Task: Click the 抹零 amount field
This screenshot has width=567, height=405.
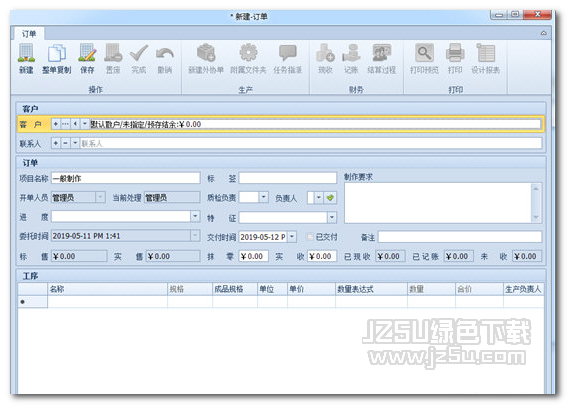Action: (x=253, y=256)
